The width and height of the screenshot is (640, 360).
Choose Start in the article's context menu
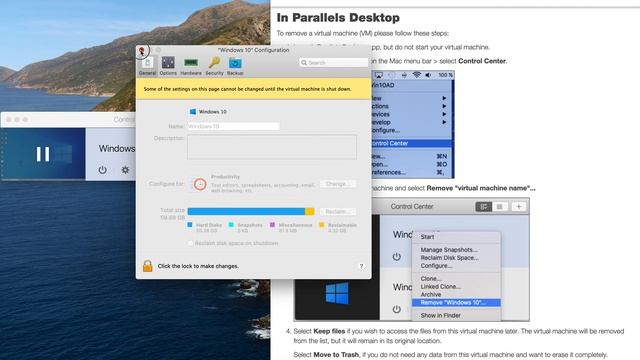(427, 237)
